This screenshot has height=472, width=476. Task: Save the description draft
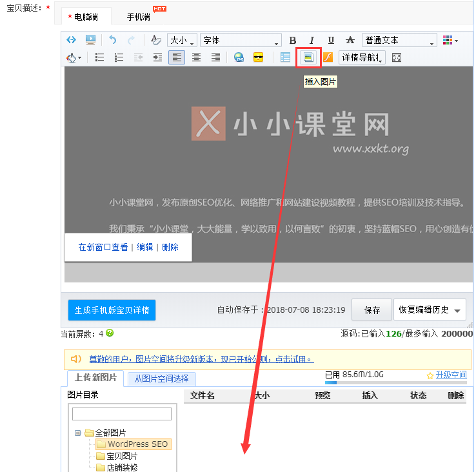tap(372, 310)
